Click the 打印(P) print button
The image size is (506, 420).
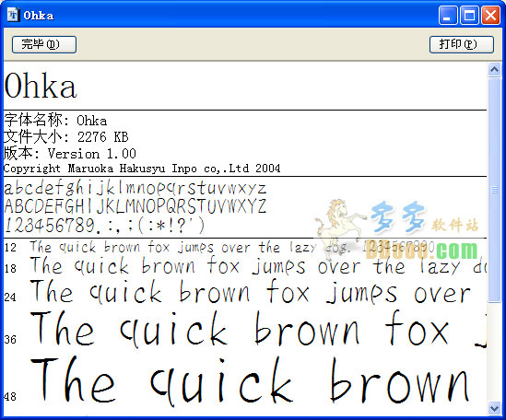462,44
